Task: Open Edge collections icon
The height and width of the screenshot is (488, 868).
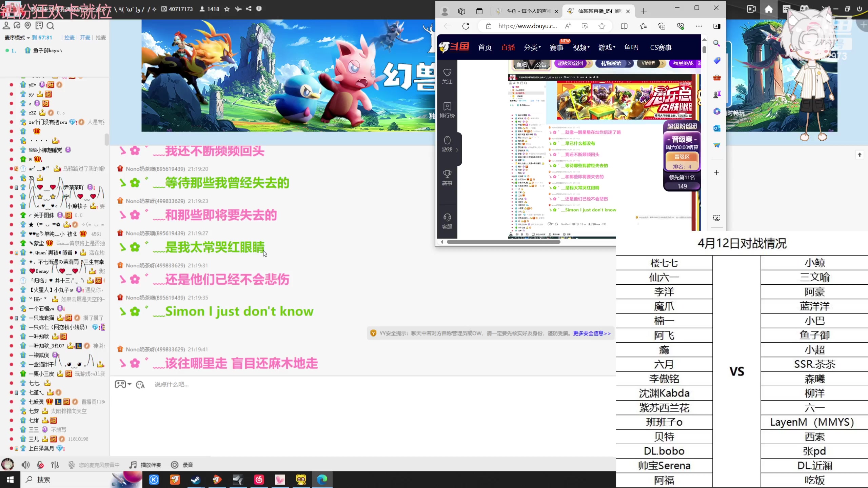Action: coord(662,26)
